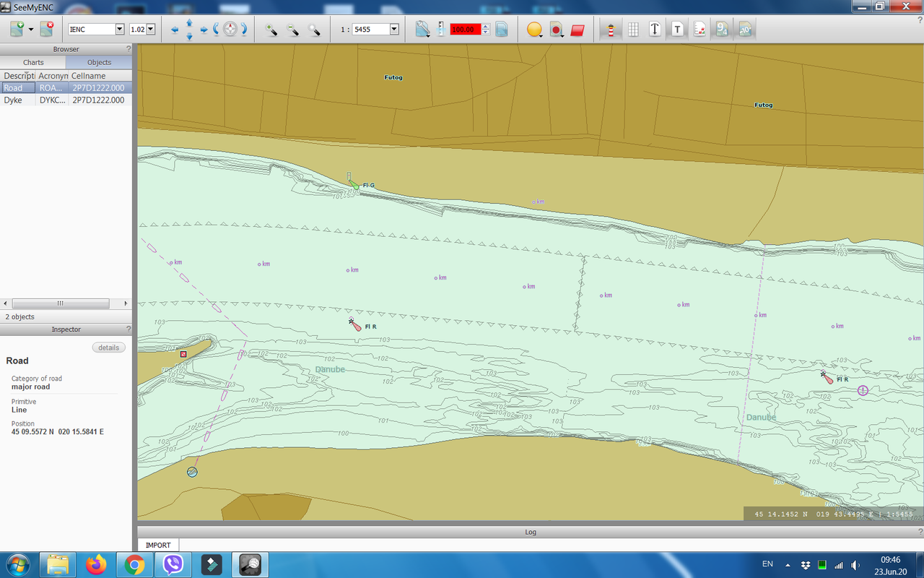Screen dimensions: 924x578
Task: Decrease the 100.00 depth value stepper
Action: 486,33
